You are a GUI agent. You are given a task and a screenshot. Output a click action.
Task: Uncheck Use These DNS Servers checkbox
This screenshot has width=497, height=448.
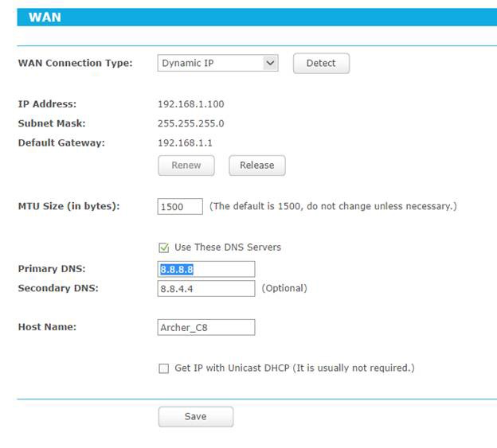(x=163, y=247)
